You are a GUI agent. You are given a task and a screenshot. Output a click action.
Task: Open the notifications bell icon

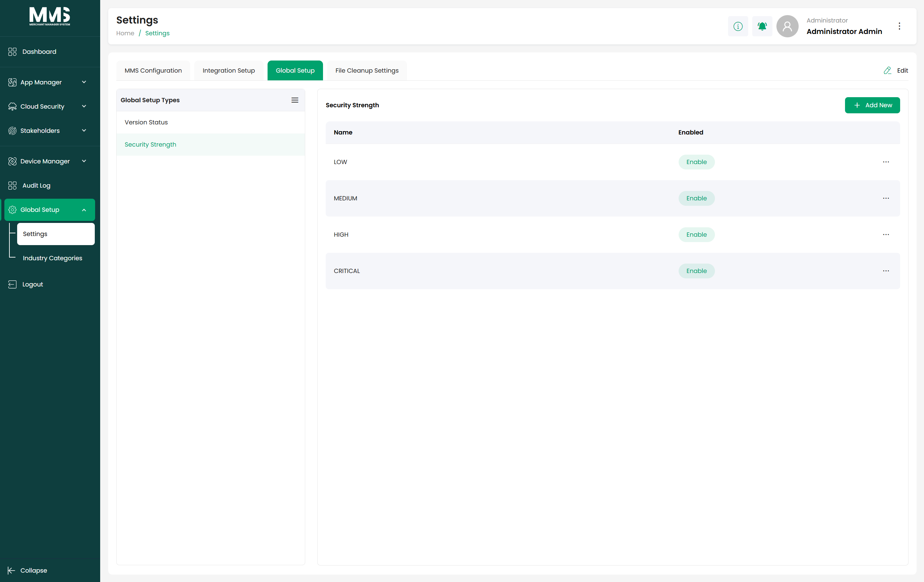click(762, 26)
